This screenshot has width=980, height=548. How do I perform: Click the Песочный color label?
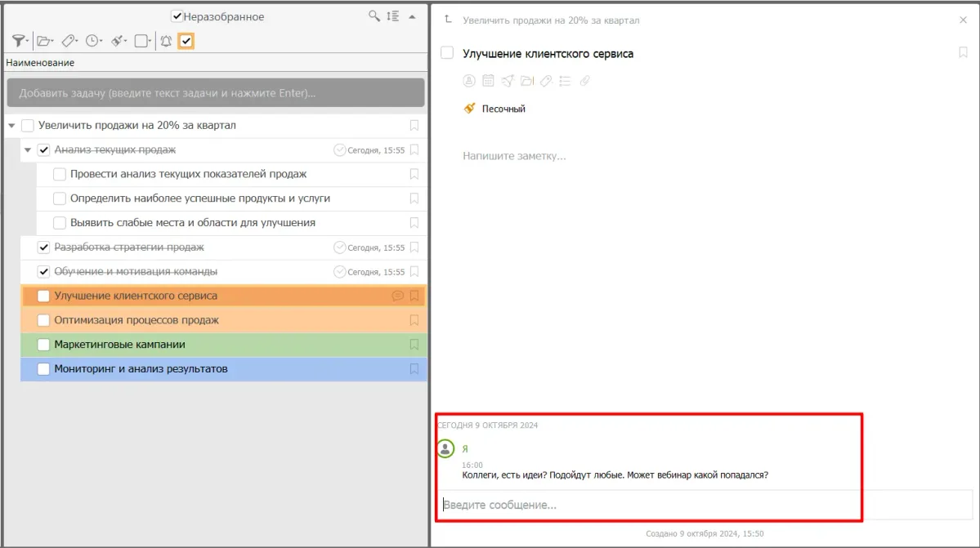[x=503, y=109]
